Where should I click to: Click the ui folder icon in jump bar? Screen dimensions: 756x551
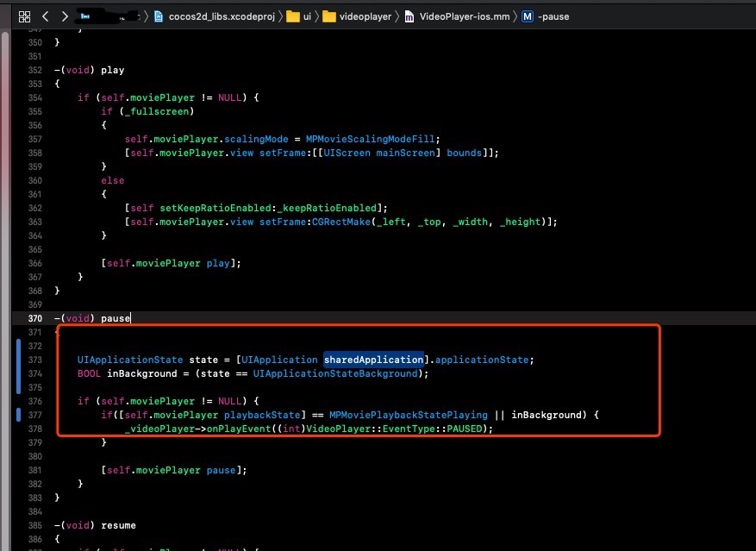tap(293, 17)
